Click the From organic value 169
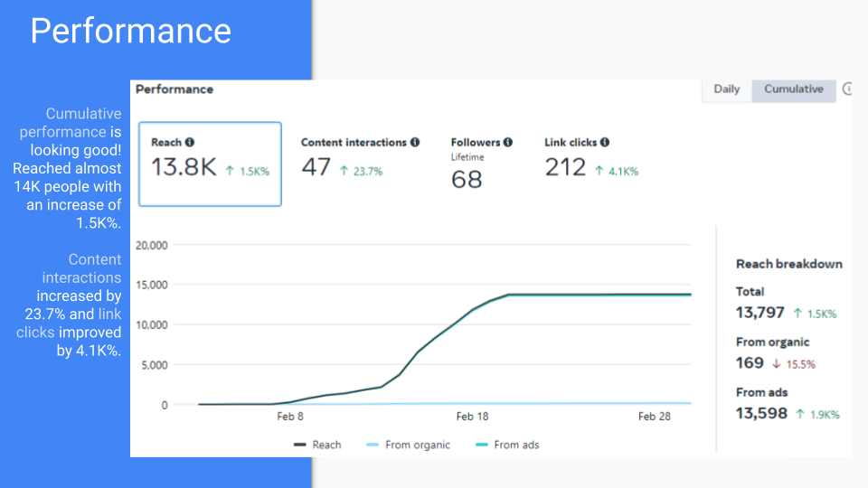The image size is (868, 488). point(750,363)
